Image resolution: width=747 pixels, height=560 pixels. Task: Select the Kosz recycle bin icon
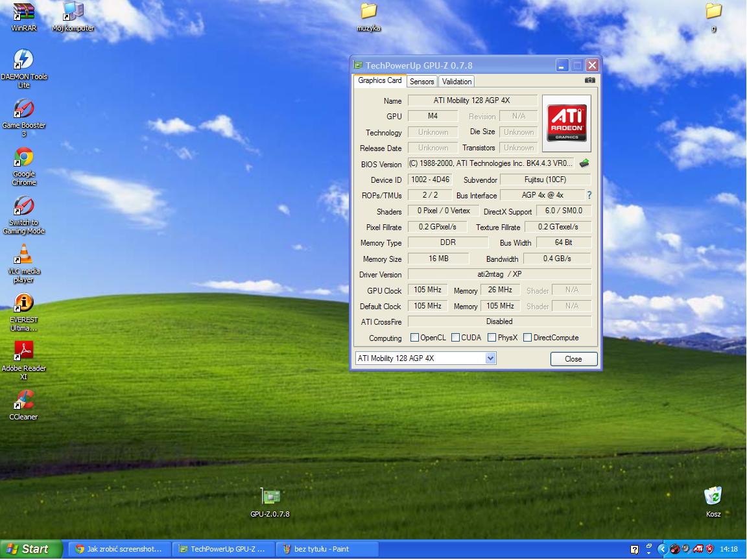pyautogui.click(x=713, y=502)
